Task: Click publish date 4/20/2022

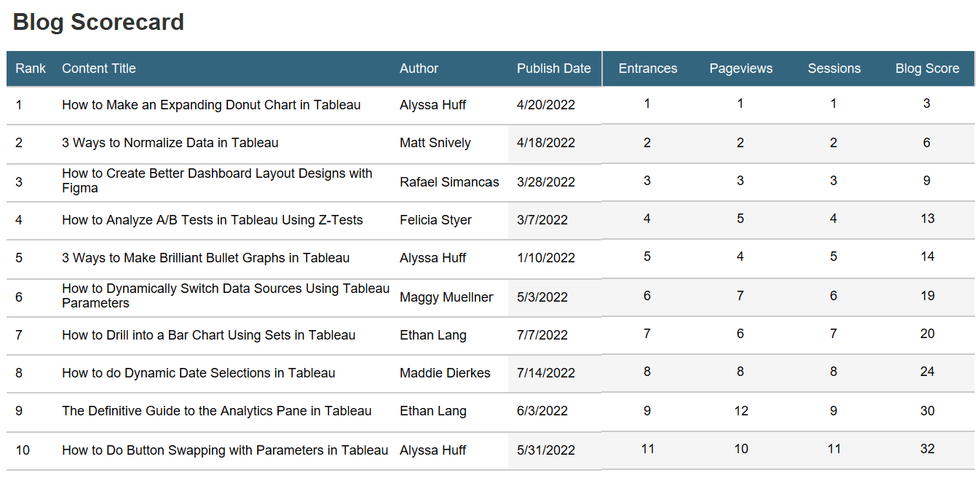Action: (546, 105)
